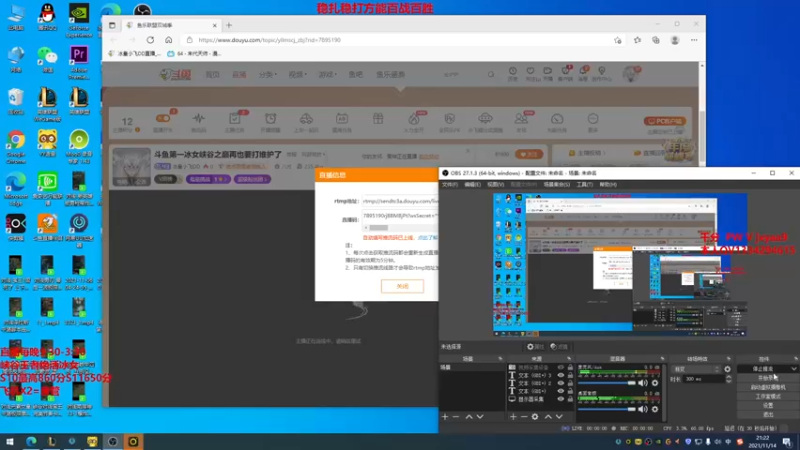Mute the second mixer channel speaker icon
This screenshot has height=450, width=800.
pos(643,409)
